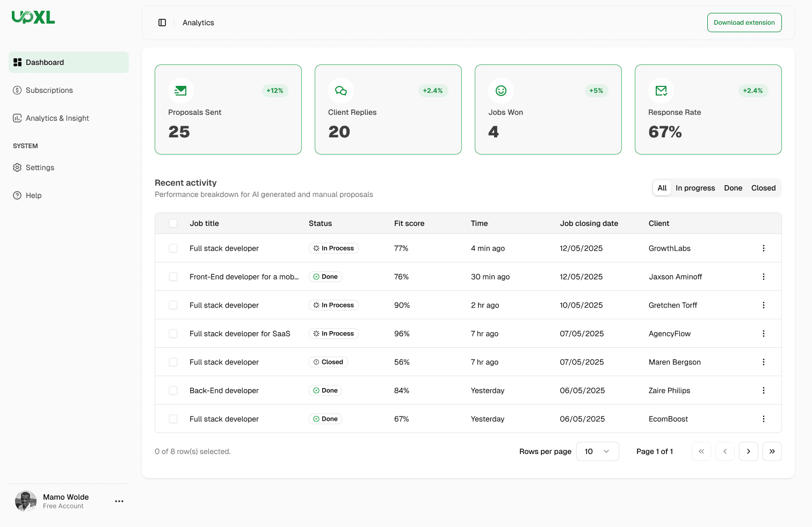Screen dimensions: 812x527
Task: Click the Settings gear icon
Action: [x=17, y=167]
